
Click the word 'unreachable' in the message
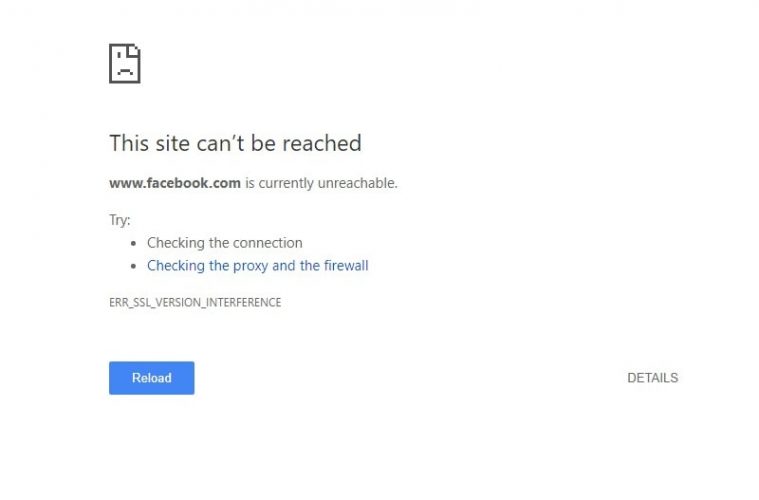click(x=357, y=183)
